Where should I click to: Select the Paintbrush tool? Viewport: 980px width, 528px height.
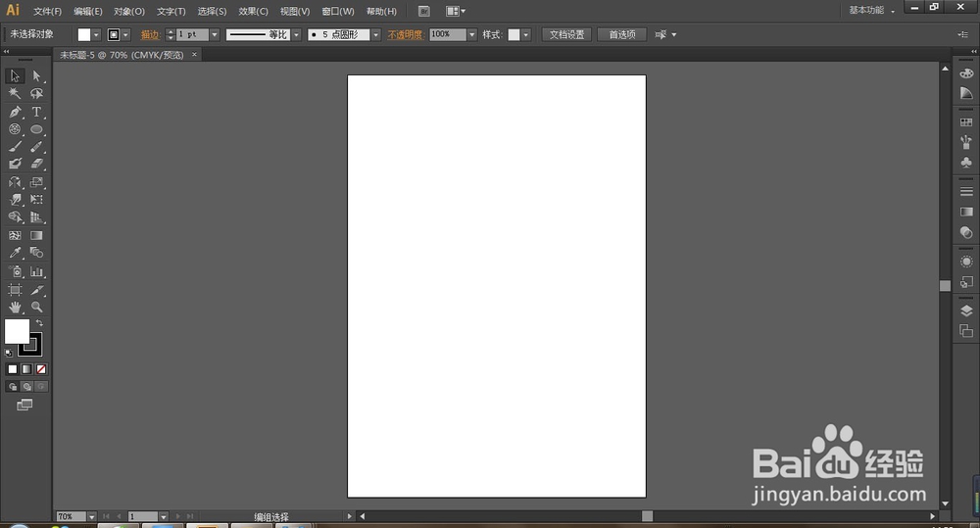[x=15, y=147]
